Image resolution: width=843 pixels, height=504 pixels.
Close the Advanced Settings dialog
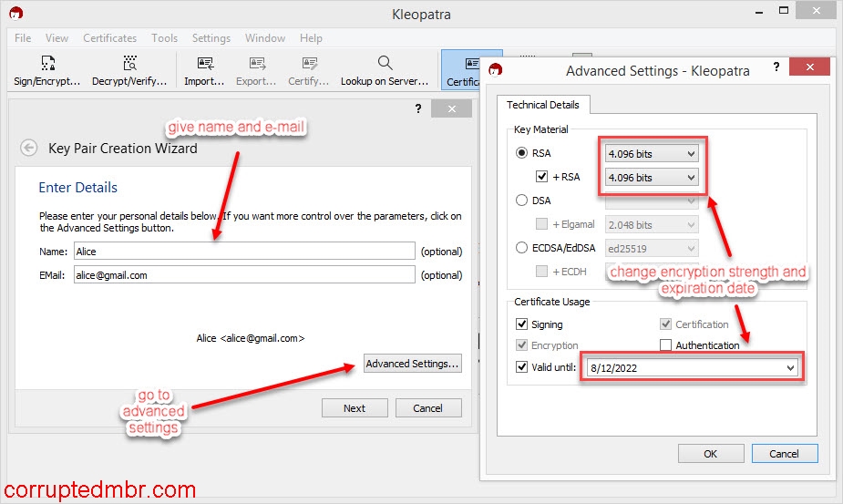(x=809, y=67)
